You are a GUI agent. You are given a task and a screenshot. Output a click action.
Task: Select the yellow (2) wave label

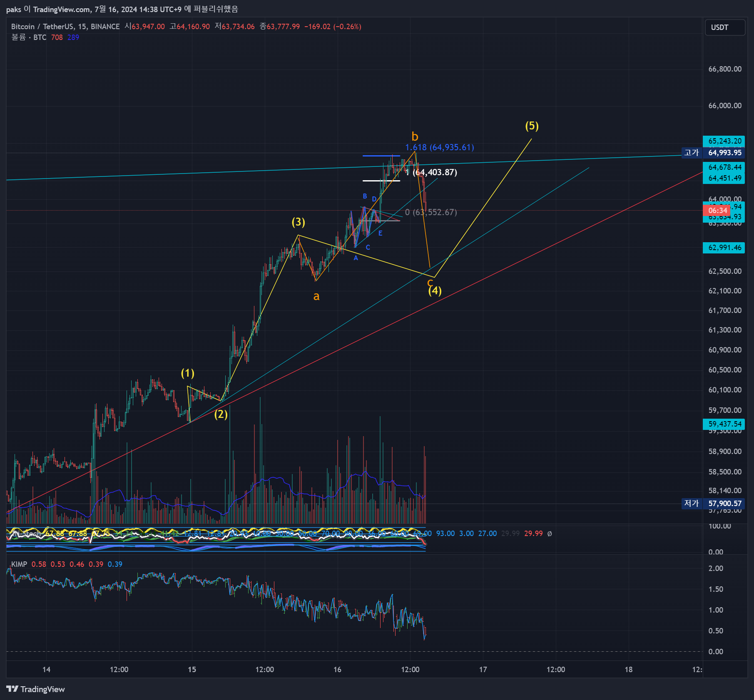coord(221,414)
